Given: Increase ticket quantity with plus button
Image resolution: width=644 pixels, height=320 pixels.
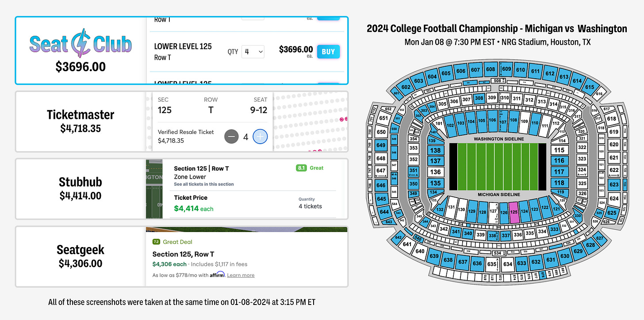Looking at the screenshot, I should (x=260, y=137).
